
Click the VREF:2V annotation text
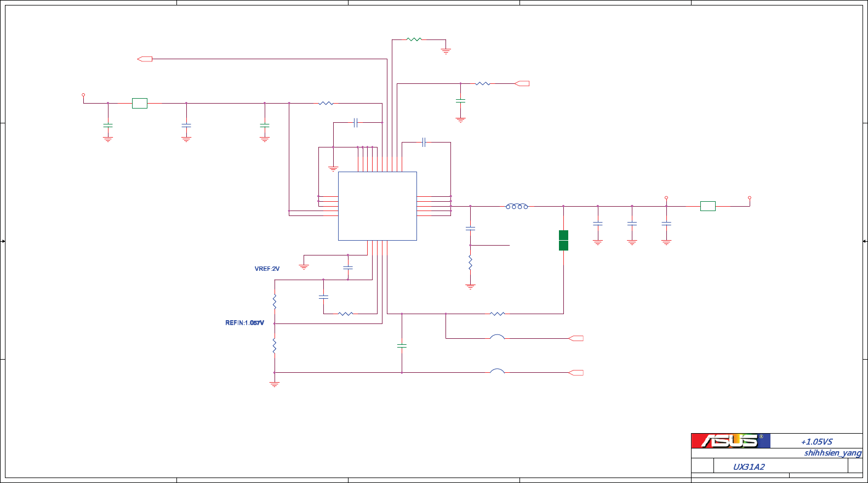pyautogui.click(x=267, y=269)
